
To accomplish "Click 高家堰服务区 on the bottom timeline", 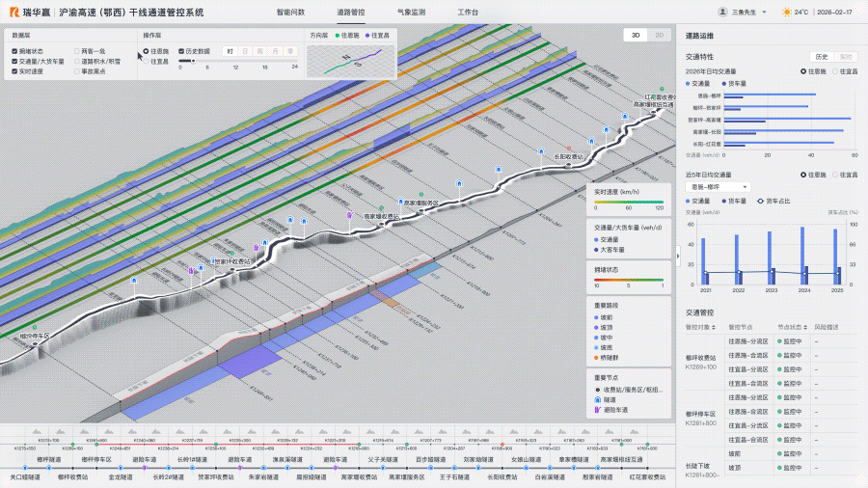I will point(407,477).
